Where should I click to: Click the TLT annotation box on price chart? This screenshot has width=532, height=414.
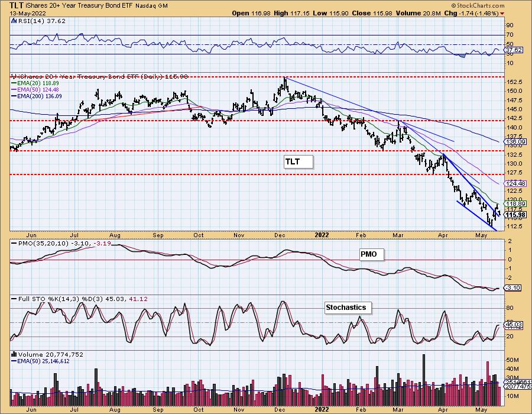coord(299,162)
